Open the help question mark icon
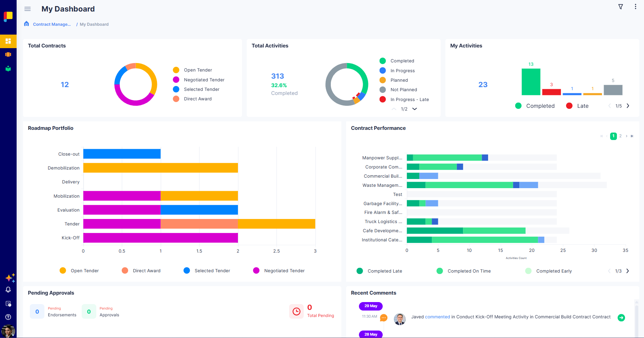This screenshot has width=644, height=338. (x=8, y=317)
